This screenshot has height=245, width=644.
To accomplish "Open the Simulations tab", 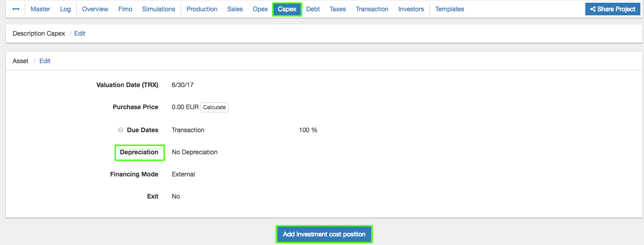I will (x=159, y=9).
